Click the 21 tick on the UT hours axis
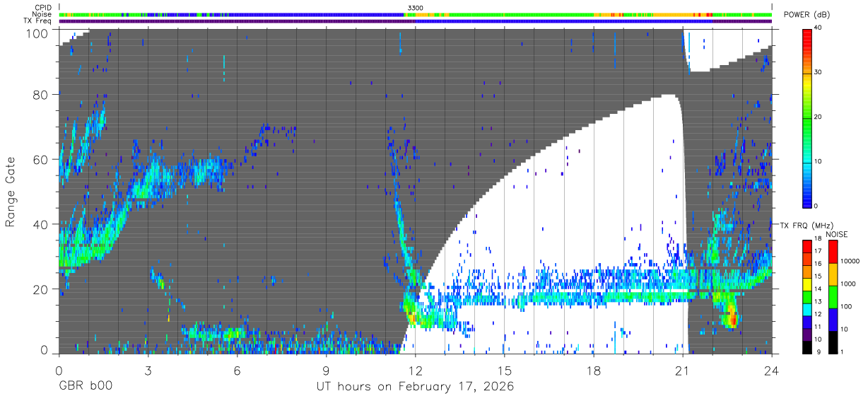Viewport: 868px width, 401px height. pos(683,370)
